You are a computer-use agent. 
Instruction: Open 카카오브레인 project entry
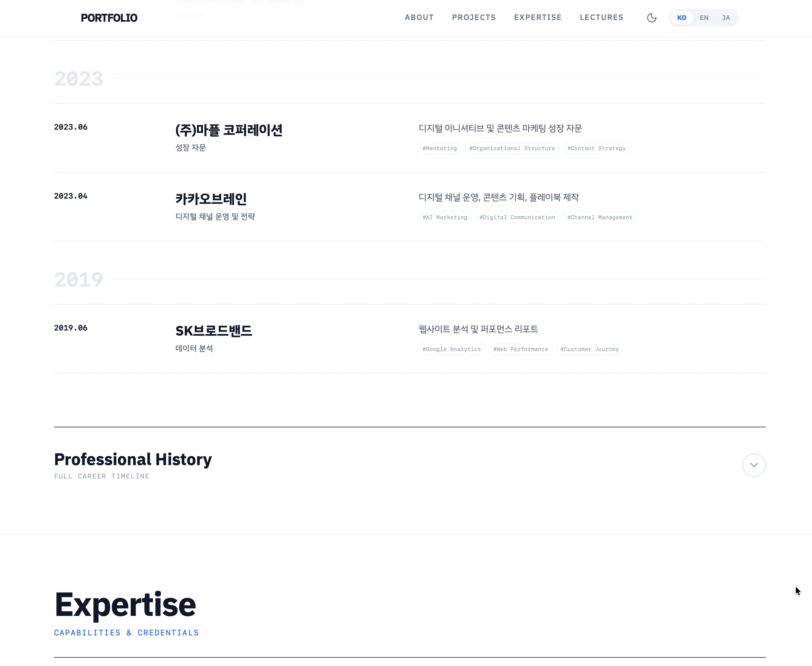pyautogui.click(x=211, y=199)
